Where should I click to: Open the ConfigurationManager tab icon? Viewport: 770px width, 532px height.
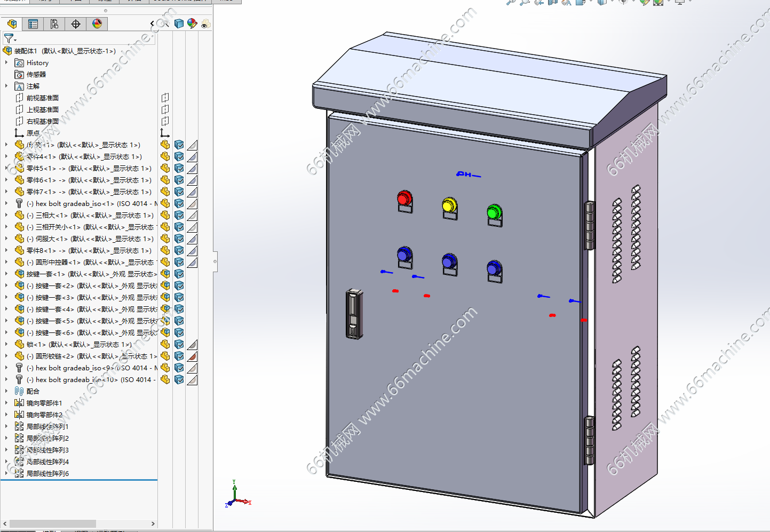point(54,23)
